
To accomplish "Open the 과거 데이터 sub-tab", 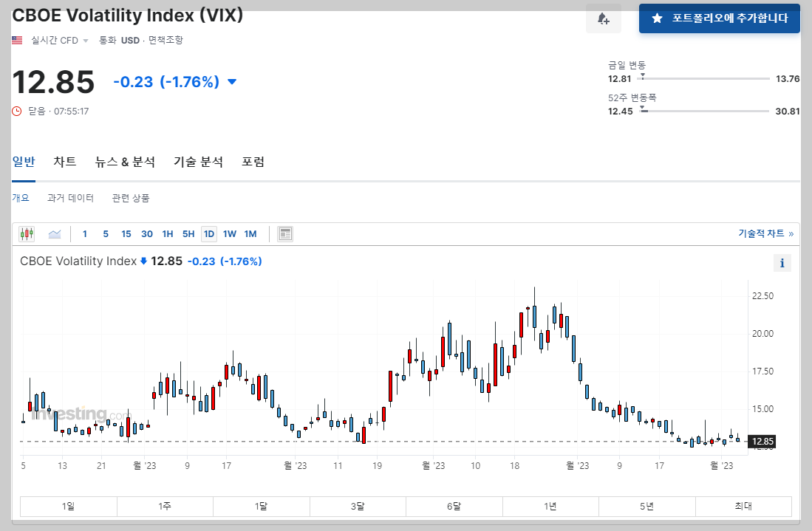I will [x=70, y=198].
